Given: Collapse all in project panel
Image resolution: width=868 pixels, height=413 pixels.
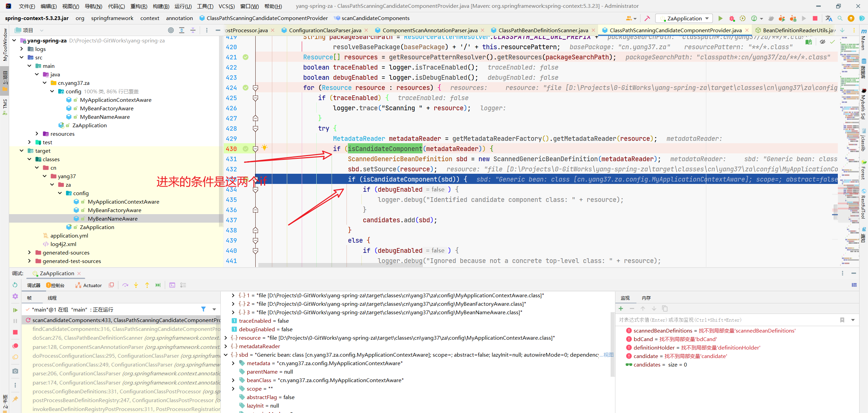Looking at the screenshot, I should pyautogui.click(x=193, y=30).
